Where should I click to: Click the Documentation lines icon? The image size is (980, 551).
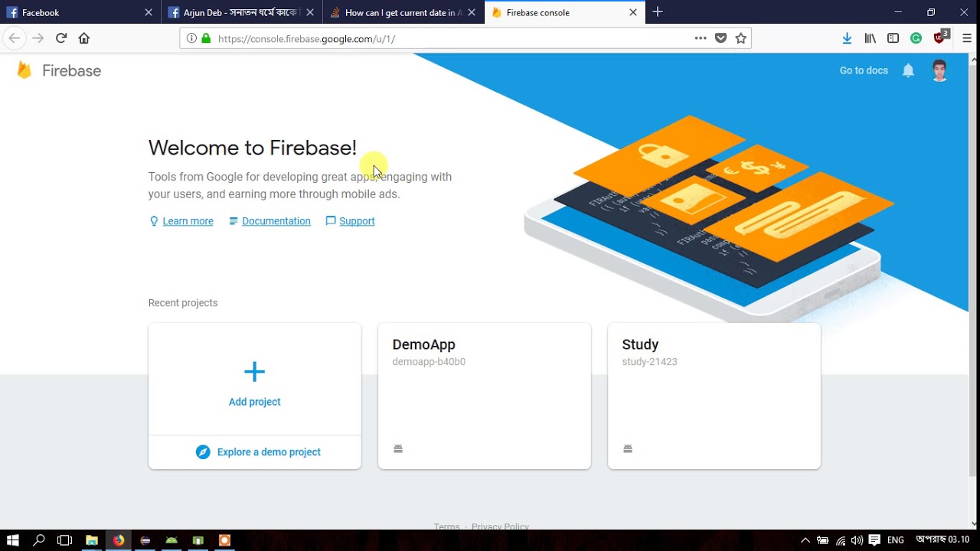234,221
